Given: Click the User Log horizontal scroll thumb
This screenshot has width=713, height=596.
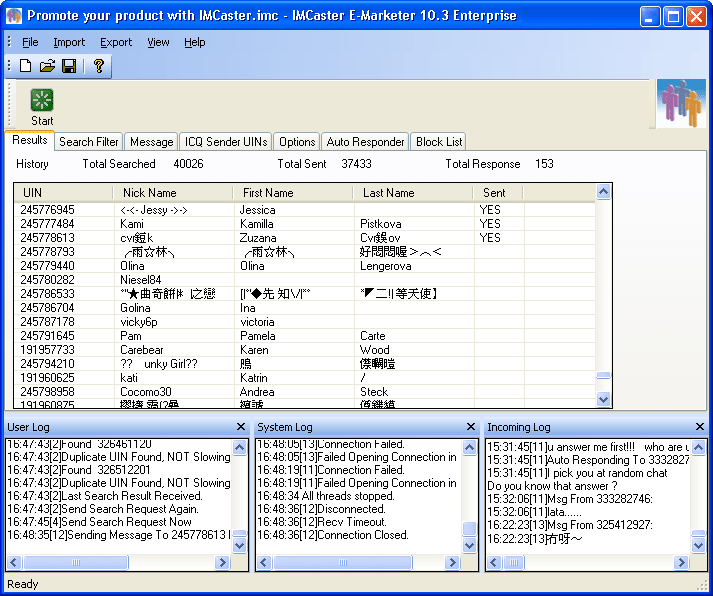Looking at the screenshot, I should [76, 562].
